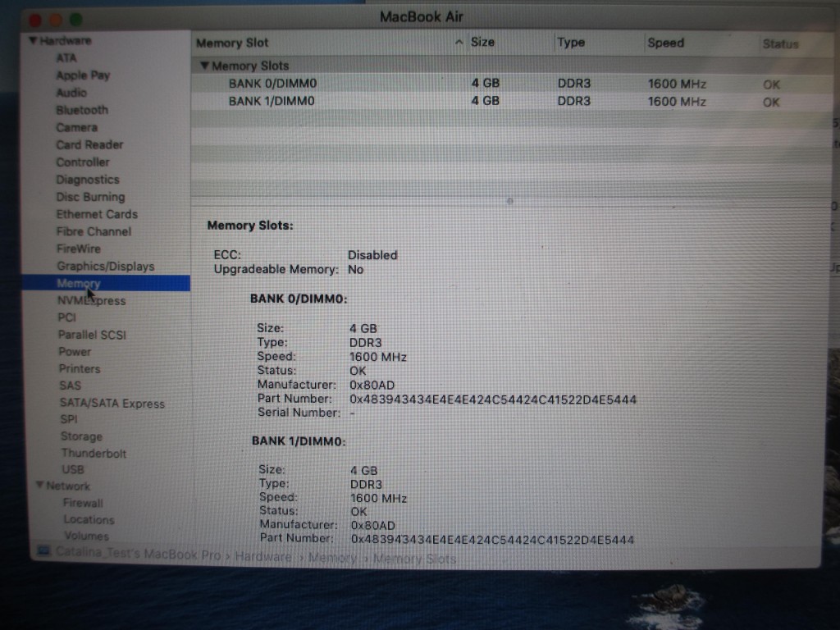Image resolution: width=840 pixels, height=630 pixels.
Task: Click the BANK 0/DIMM0 detail heading
Action: coord(299,299)
